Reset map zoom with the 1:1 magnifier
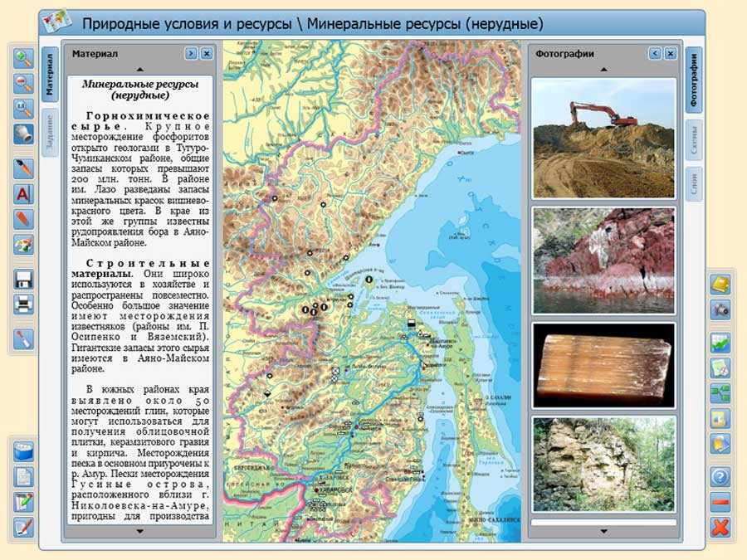Screen dimensions: 747x560 pos(23,109)
